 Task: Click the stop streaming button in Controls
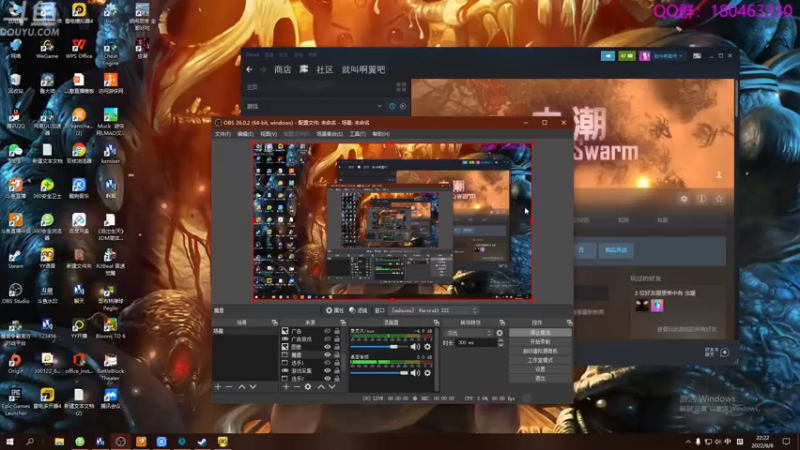[x=540, y=333]
